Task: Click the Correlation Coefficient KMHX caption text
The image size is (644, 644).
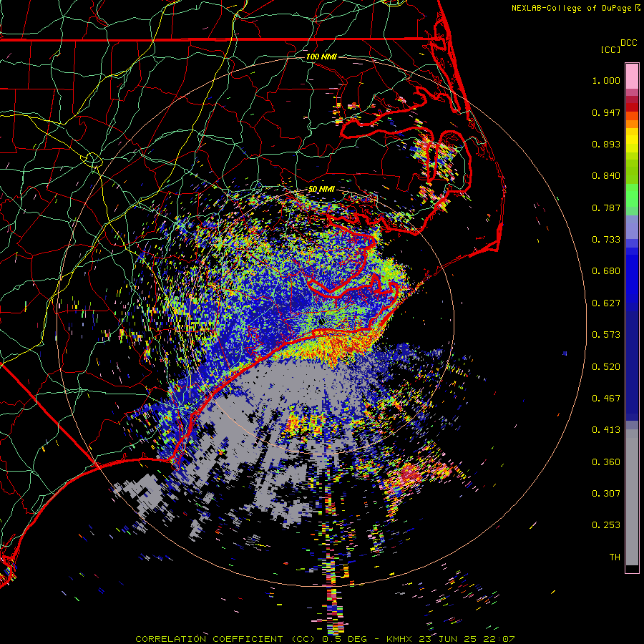Action: [325, 639]
